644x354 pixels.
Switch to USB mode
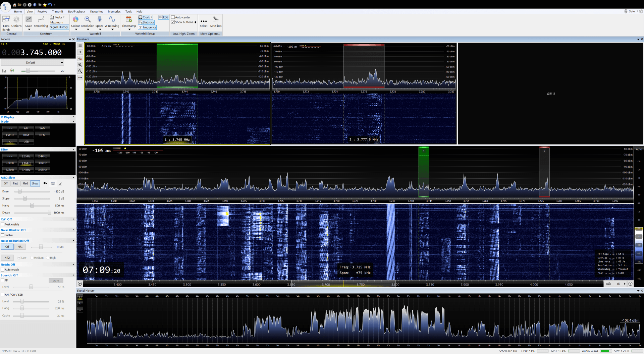[26, 141]
